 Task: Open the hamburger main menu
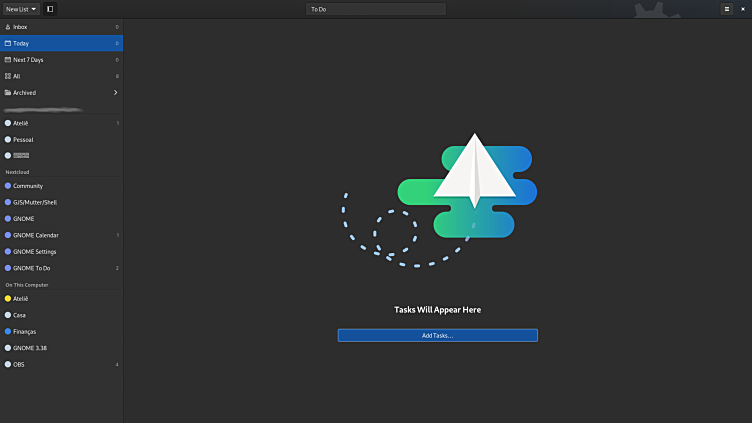[727, 8]
